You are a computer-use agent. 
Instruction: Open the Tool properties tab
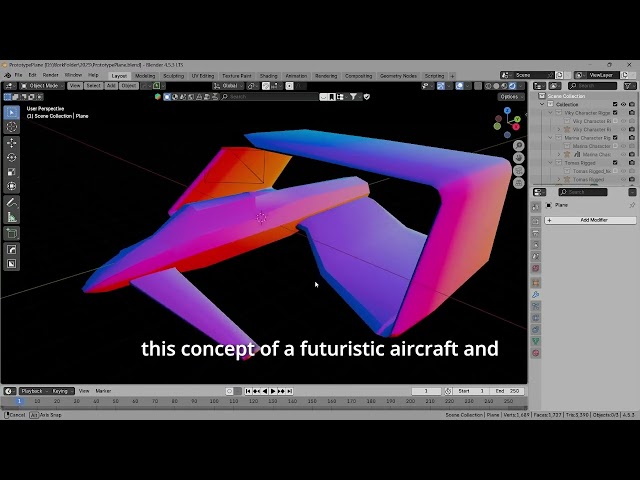pyautogui.click(x=536, y=207)
